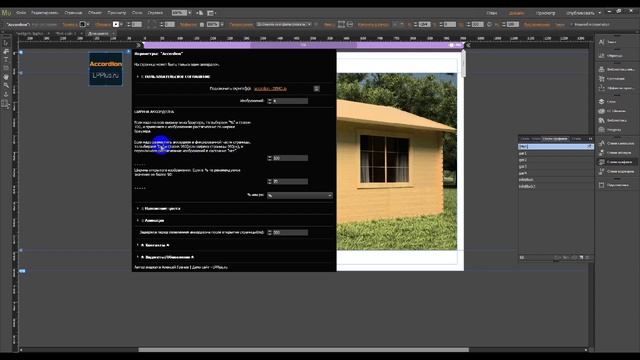
Task: Select the 'gal 2' graphic style row
Action: tap(556, 160)
